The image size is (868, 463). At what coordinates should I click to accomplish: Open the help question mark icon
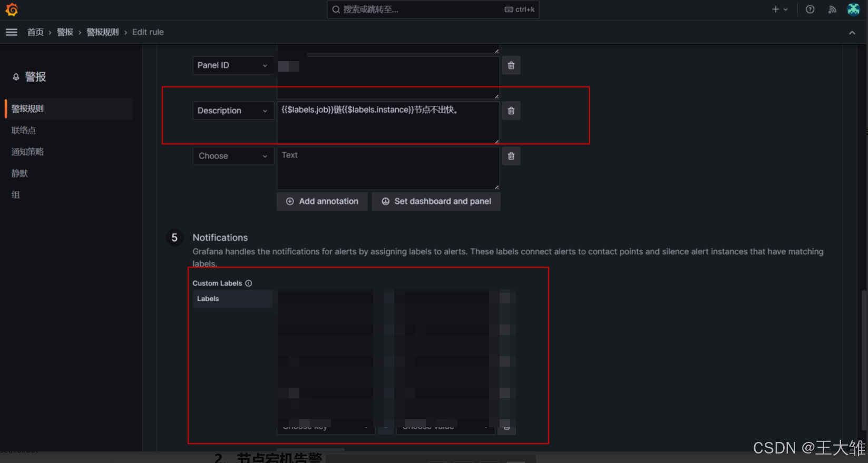coord(810,9)
